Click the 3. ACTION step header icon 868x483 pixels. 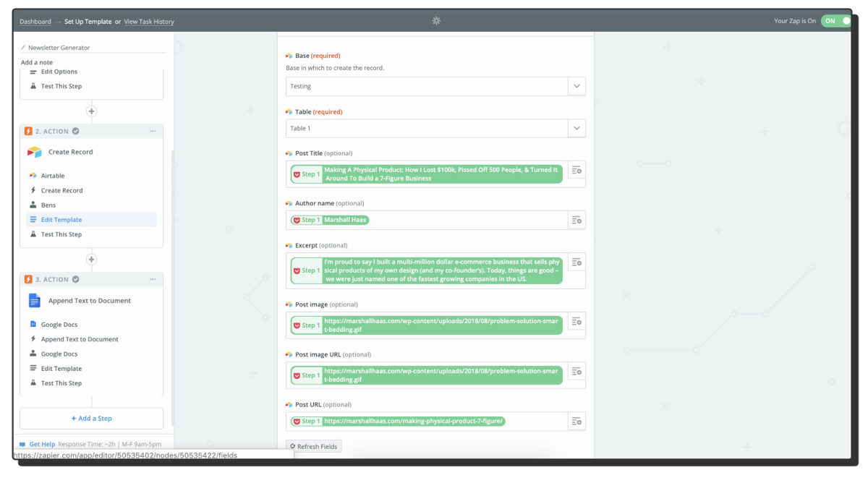(28, 280)
